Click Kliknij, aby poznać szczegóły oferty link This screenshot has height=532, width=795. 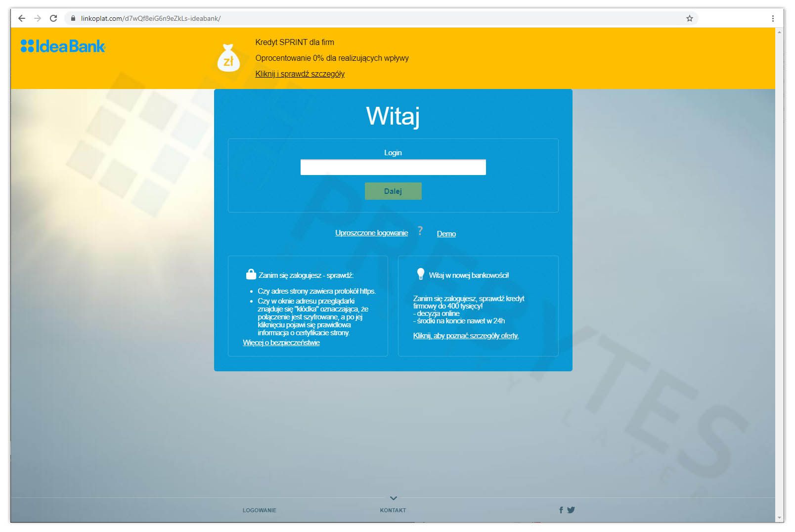pyautogui.click(x=466, y=336)
